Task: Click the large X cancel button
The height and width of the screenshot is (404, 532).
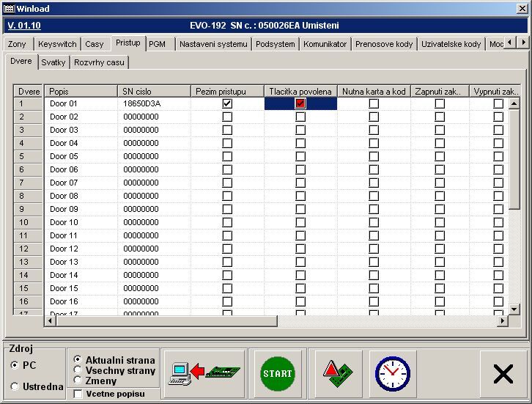Action: [503, 374]
